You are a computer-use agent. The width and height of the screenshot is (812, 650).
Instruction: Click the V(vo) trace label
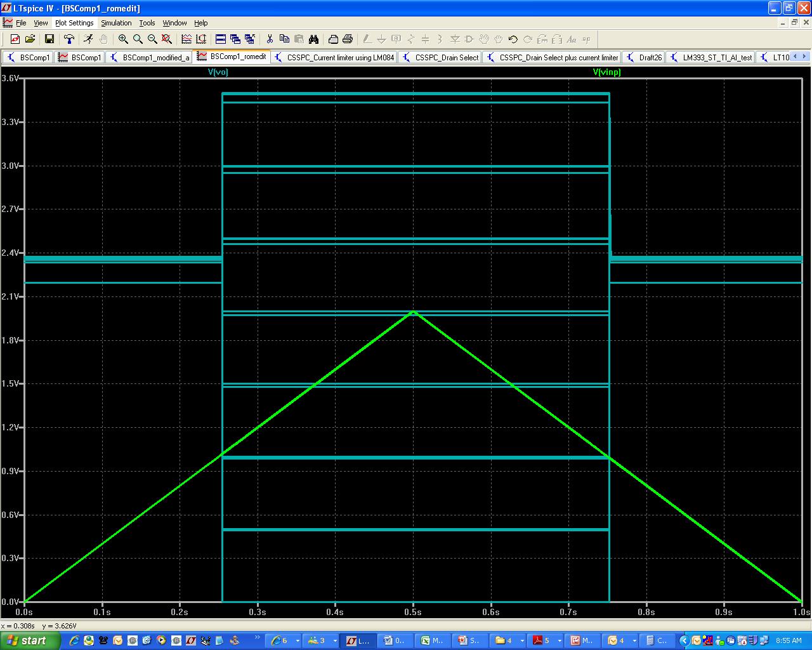pyautogui.click(x=218, y=72)
